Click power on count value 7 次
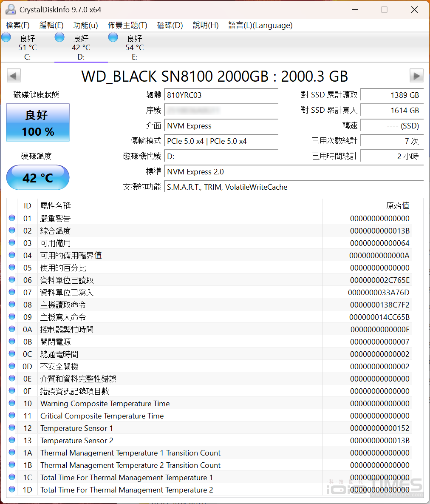Screen dimensions: 430x504 click(392, 141)
